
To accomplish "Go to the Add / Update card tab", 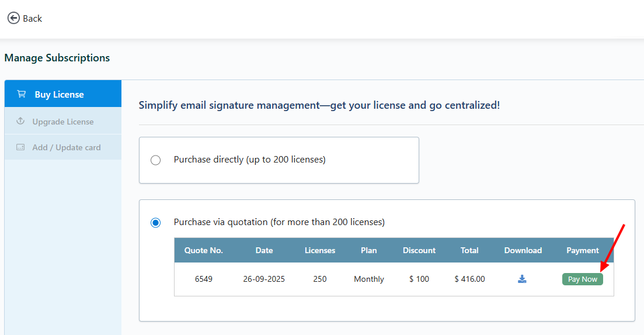I will (x=66, y=147).
